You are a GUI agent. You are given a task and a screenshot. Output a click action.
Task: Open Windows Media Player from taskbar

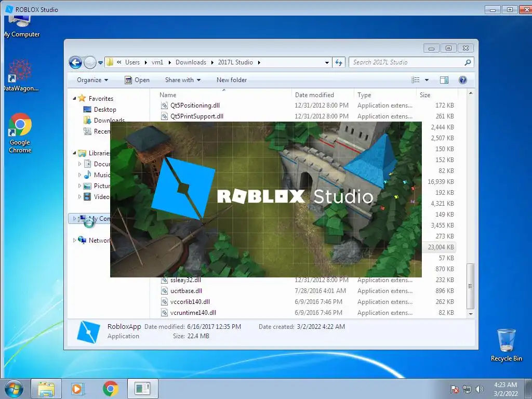tap(77, 389)
